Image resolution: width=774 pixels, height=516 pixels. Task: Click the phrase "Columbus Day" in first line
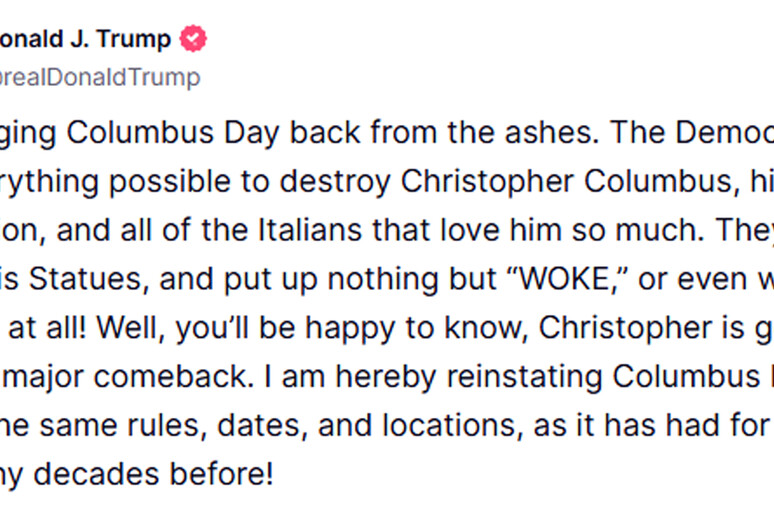click(x=173, y=133)
